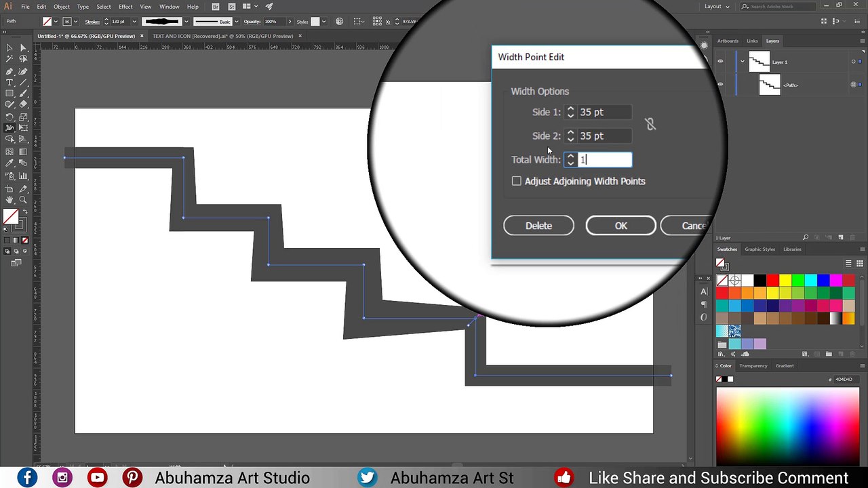The width and height of the screenshot is (868, 488).
Task: Toggle the proportional width link icon
Action: click(650, 124)
